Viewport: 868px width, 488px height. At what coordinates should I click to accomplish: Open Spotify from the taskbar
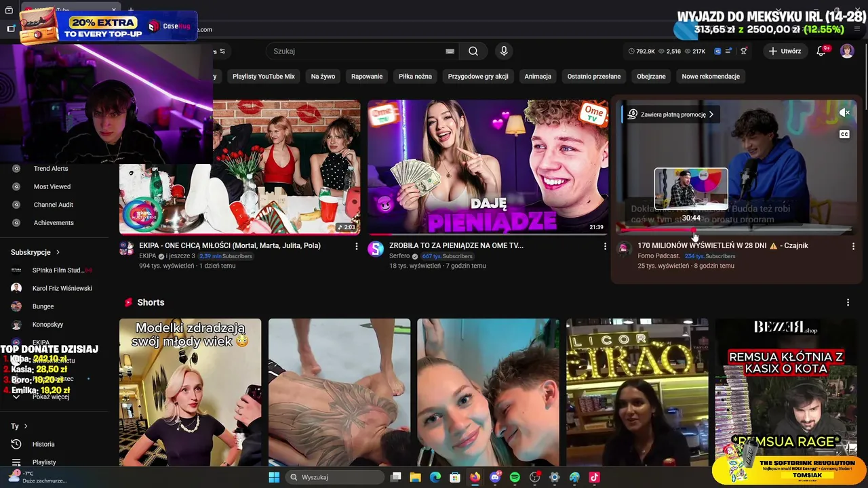coord(515,477)
